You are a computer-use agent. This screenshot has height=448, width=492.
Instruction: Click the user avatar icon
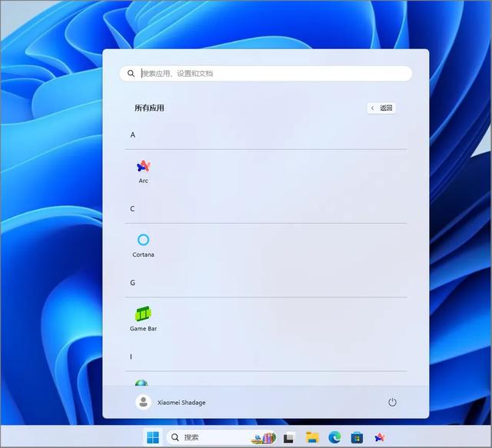coord(144,402)
